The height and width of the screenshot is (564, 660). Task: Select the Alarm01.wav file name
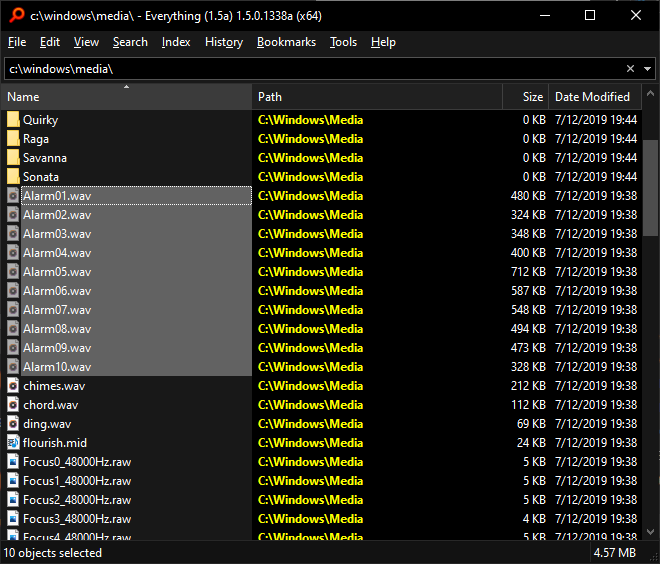[x=57, y=196]
